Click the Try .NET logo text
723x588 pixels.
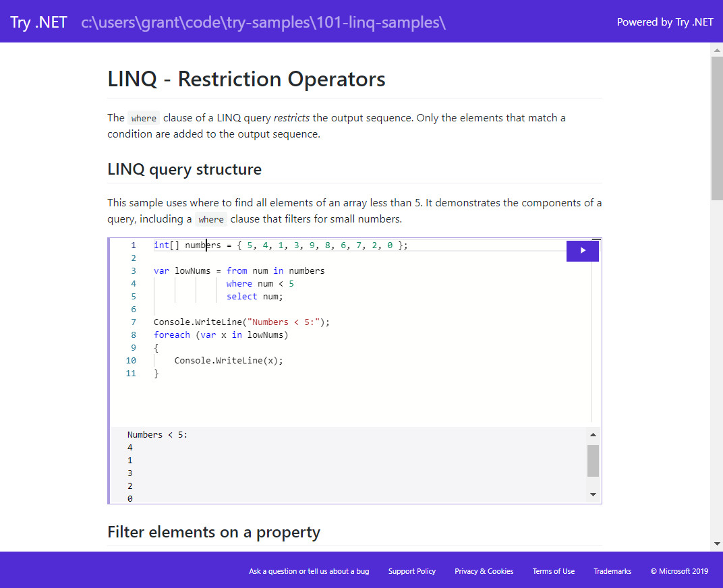click(38, 22)
